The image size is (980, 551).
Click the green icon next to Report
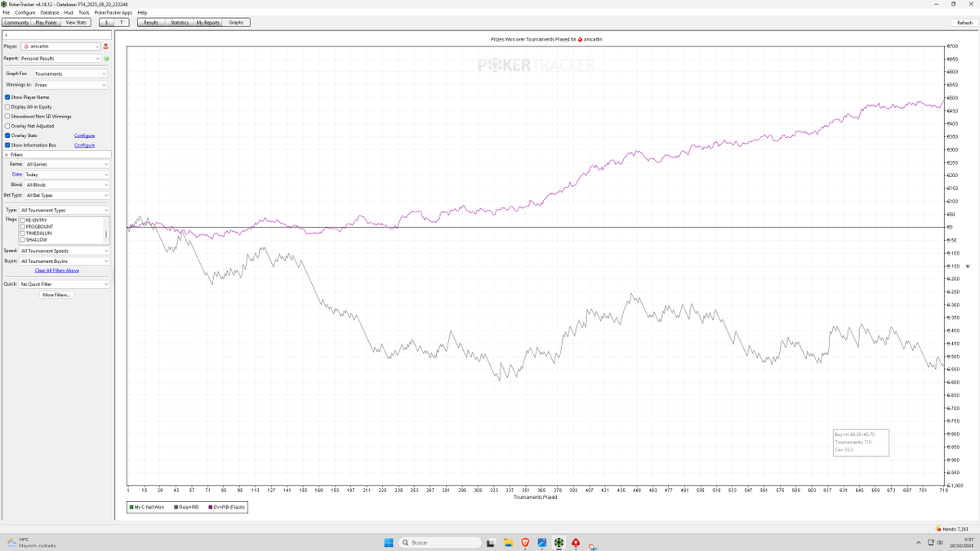pyautogui.click(x=106, y=59)
